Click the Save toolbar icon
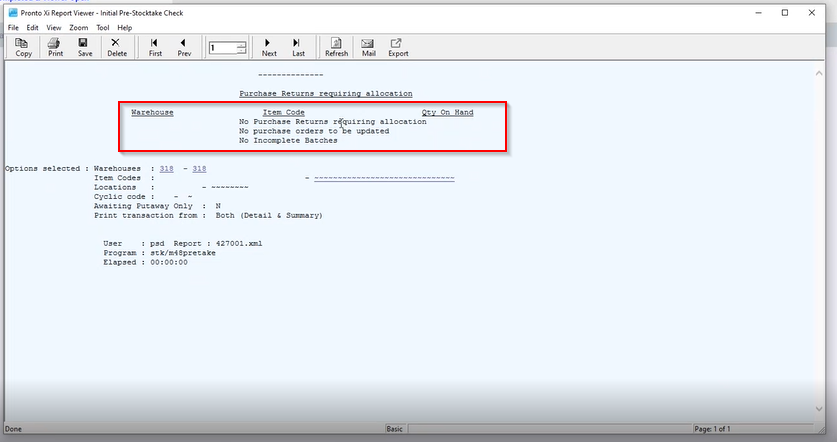The image size is (837, 442). (x=84, y=47)
